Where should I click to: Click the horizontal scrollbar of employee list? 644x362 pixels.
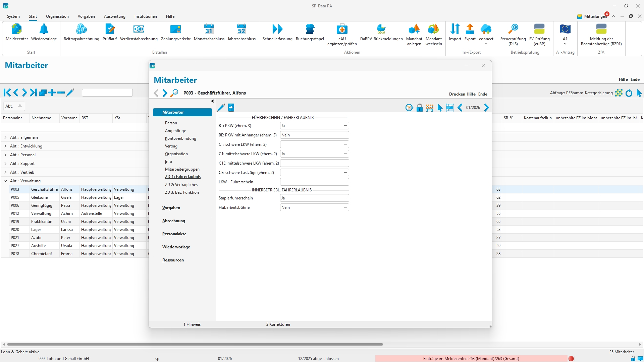195,344
